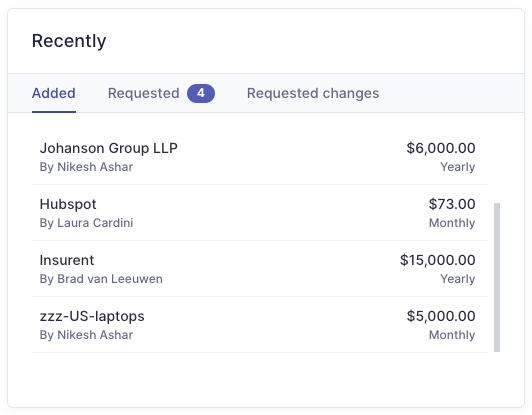
Task: Click the $6,000.00 amount for Johanson Group
Action: click(x=441, y=148)
